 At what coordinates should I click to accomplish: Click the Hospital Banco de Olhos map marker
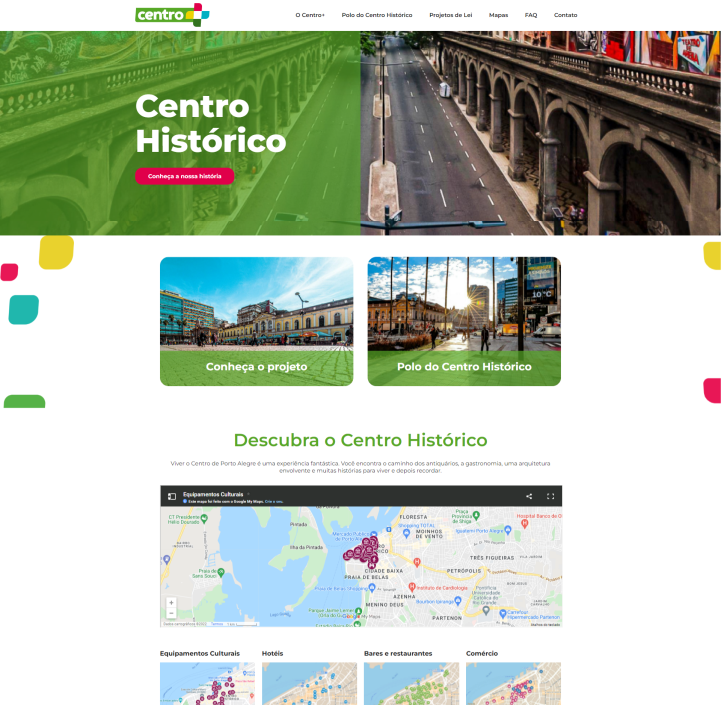tap(525, 524)
